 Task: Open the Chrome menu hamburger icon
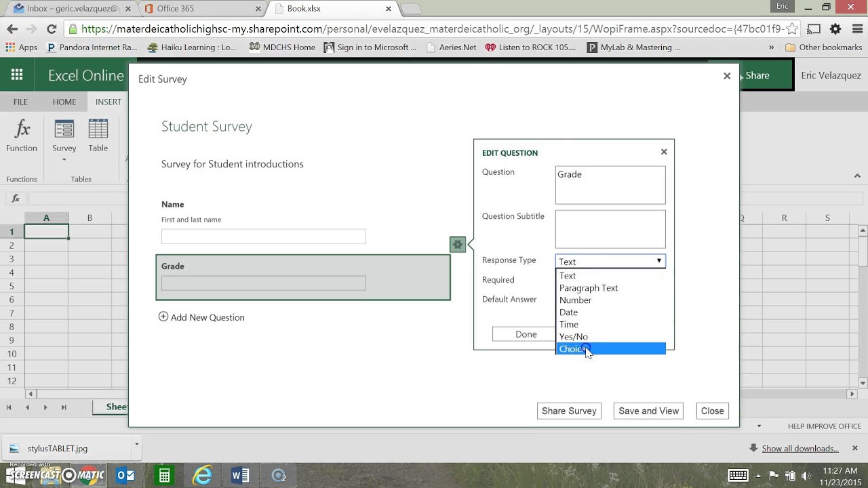856,29
